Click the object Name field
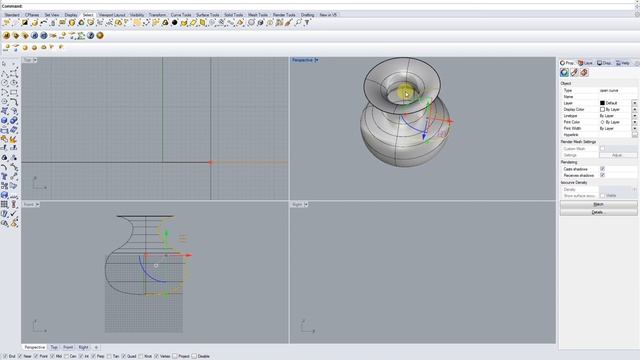The image size is (640, 360). point(618,97)
